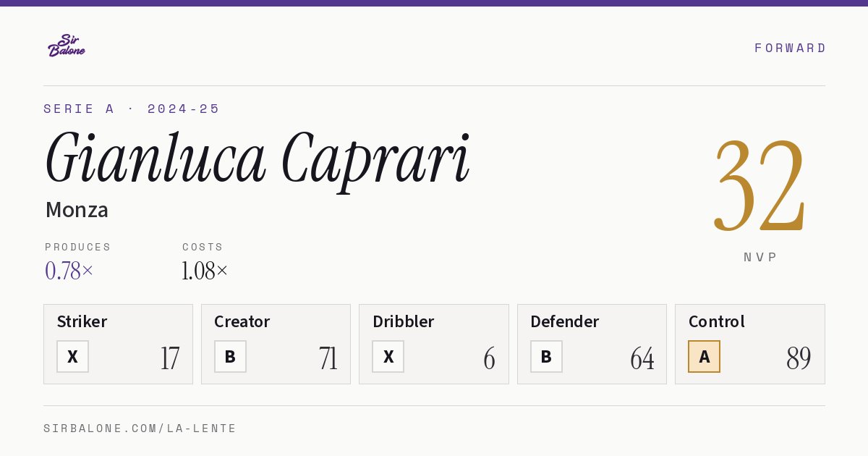The image size is (868, 456).
Task: Open the Control rating card
Action: tap(750, 344)
